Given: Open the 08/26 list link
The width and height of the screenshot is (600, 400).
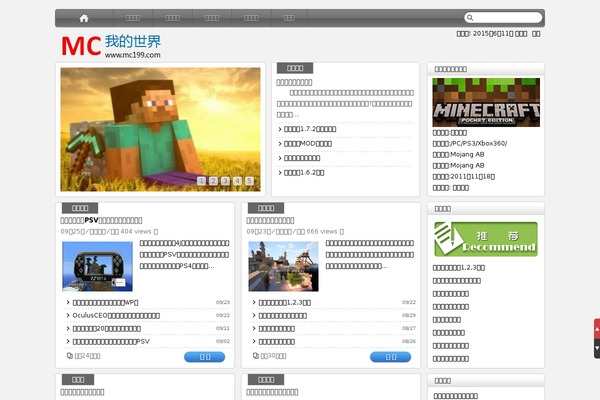Looking at the screenshot, I should click(x=277, y=341).
